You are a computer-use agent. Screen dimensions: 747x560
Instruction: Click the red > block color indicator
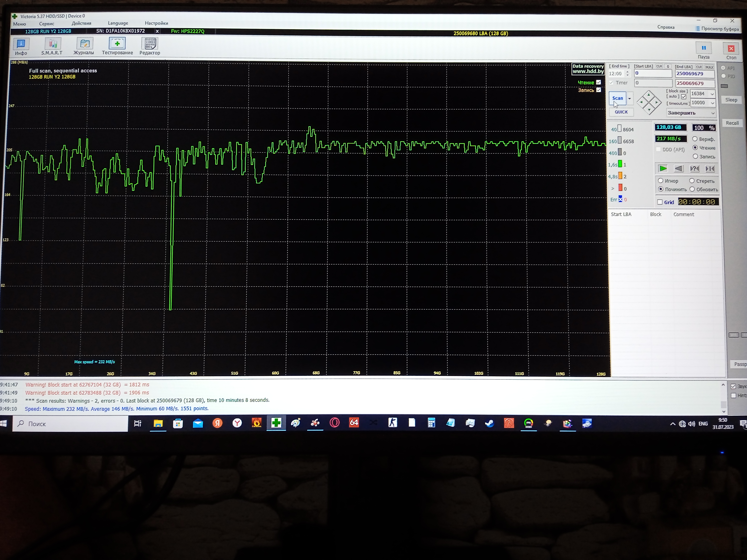(620, 188)
